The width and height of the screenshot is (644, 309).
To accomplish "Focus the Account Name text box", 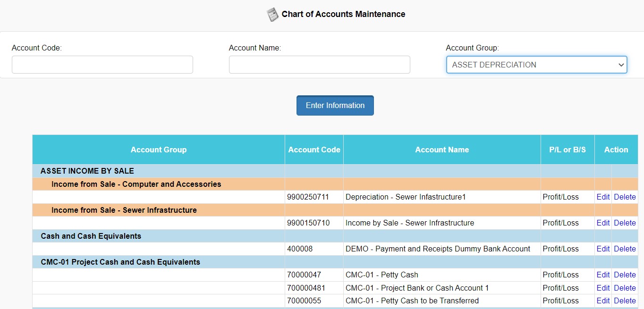I will (319, 65).
